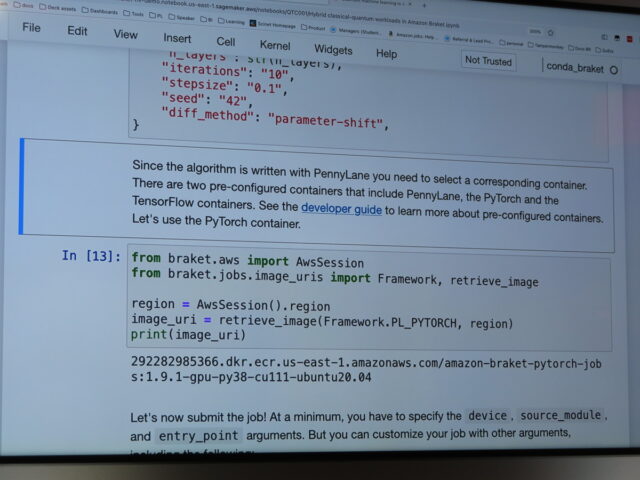Click the black browser extension icon
Viewport: 640px width, 480px height.
click(x=617, y=38)
